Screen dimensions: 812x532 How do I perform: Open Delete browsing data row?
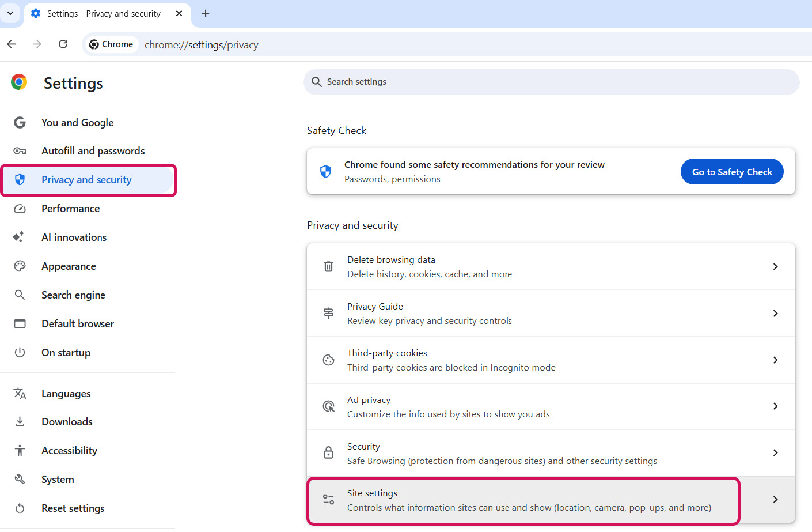point(551,267)
